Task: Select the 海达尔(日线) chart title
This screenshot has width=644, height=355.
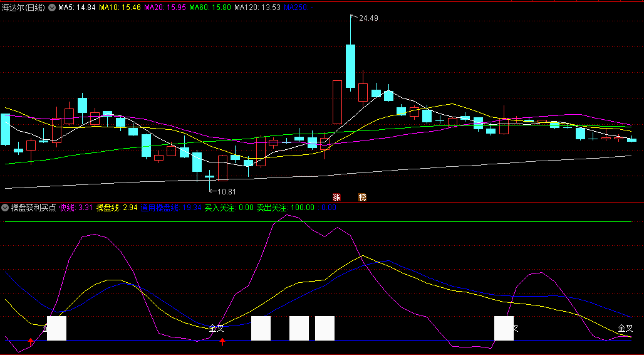Action: pyautogui.click(x=23, y=8)
